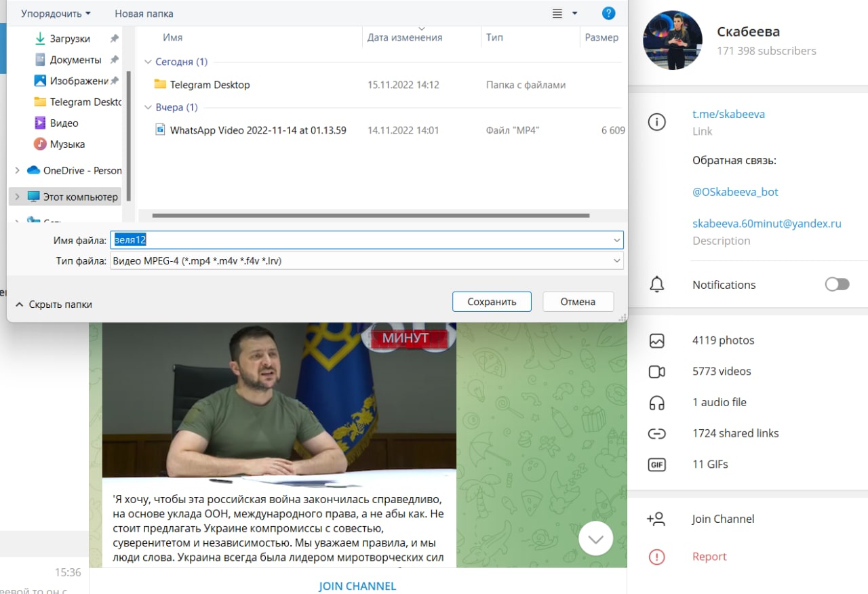Sort by Дата изменения column header
868x594 pixels.
click(x=405, y=37)
